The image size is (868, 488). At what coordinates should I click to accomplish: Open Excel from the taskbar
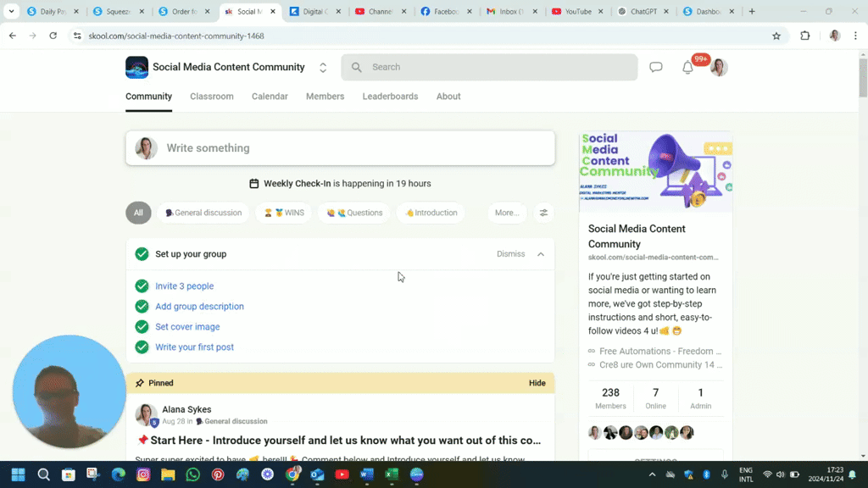pos(392,474)
